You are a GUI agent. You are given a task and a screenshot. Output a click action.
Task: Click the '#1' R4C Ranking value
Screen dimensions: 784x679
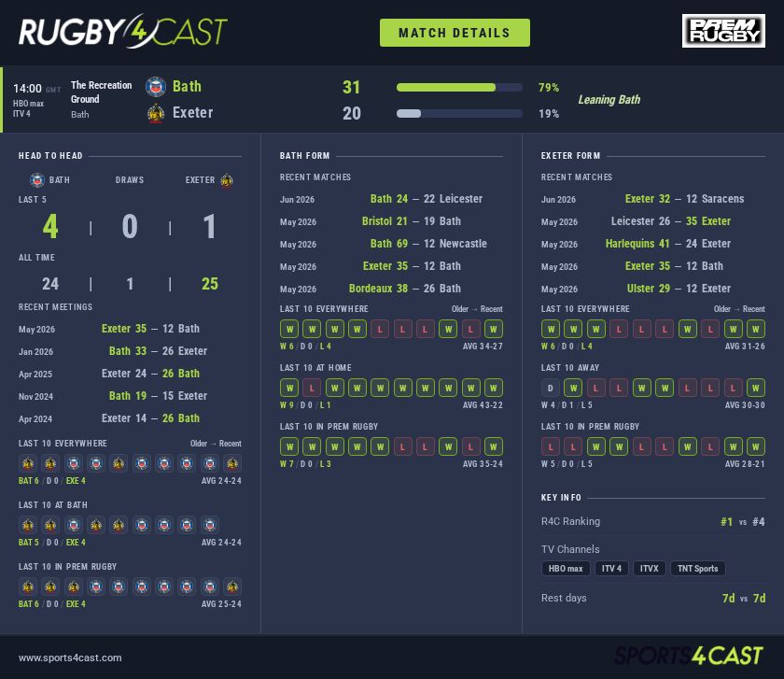coord(726,522)
